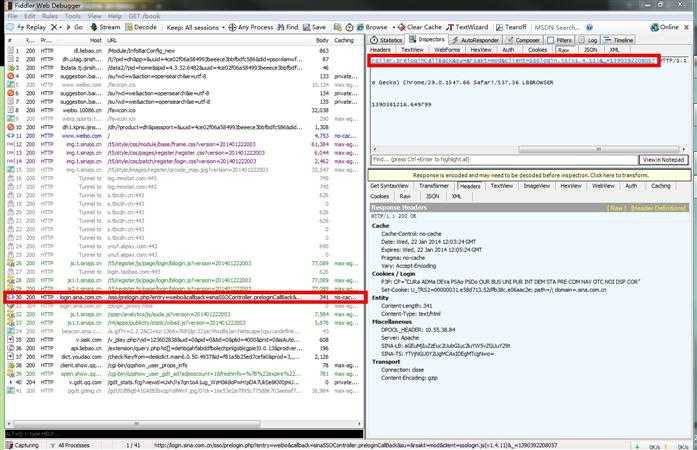Switch to the Statistics tab
Viewport: 697px width, 450px height.
point(387,40)
